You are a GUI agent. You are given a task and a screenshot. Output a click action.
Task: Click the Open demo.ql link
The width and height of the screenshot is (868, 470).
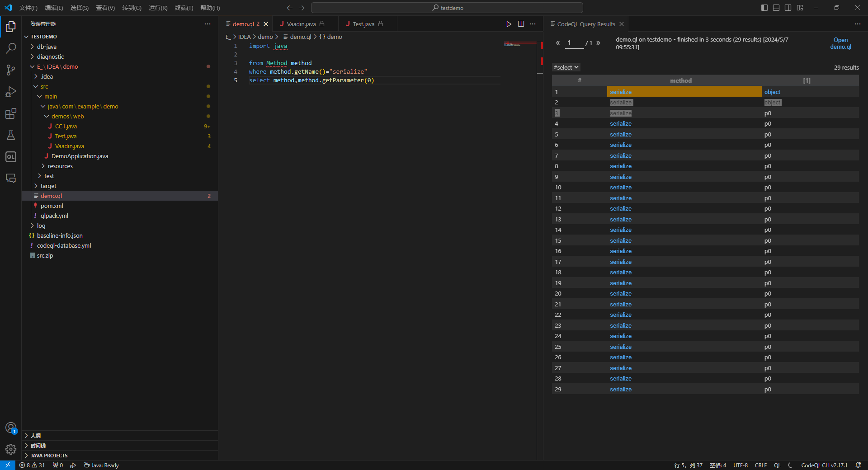click(840, 43)
